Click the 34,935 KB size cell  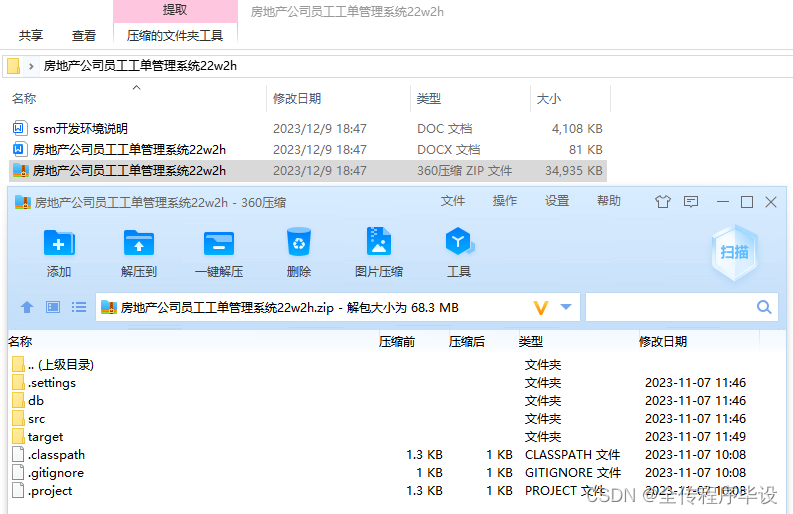pyautogui.click(x=574, y=171)
